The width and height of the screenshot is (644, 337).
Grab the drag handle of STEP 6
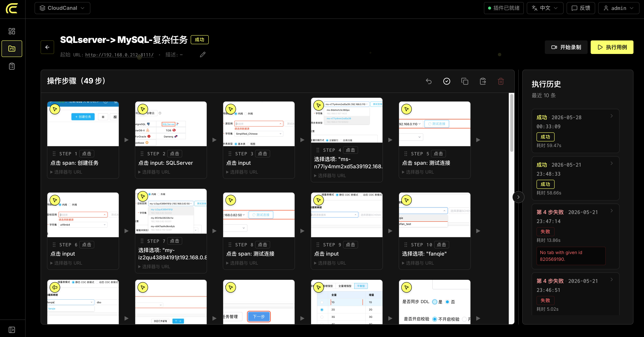[54, 245]
